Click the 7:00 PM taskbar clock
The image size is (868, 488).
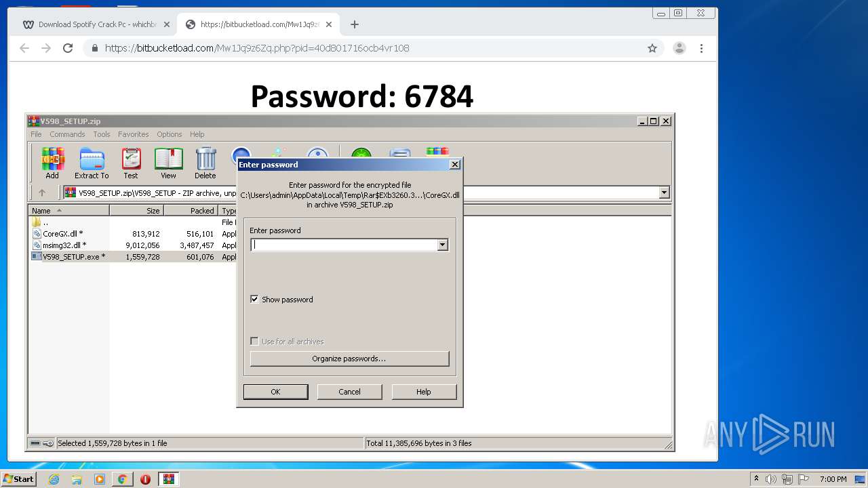point(833,479)
